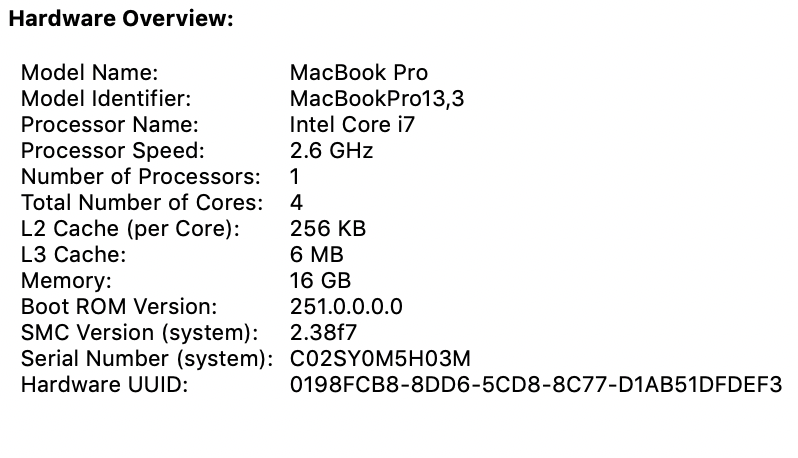Screen dimensions: 798x458
Task: Click the L3 Cache label
Action: (x=74, y=255)
